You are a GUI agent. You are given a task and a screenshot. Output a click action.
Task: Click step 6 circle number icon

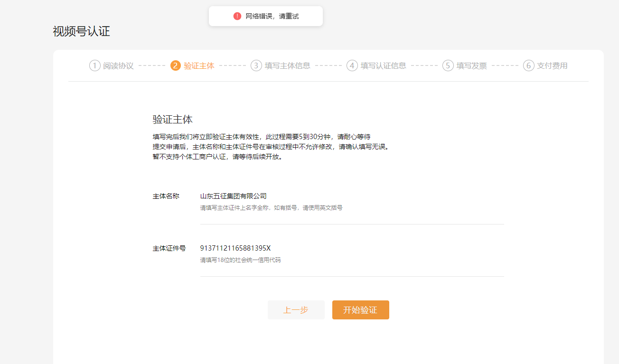coord(529,65)
